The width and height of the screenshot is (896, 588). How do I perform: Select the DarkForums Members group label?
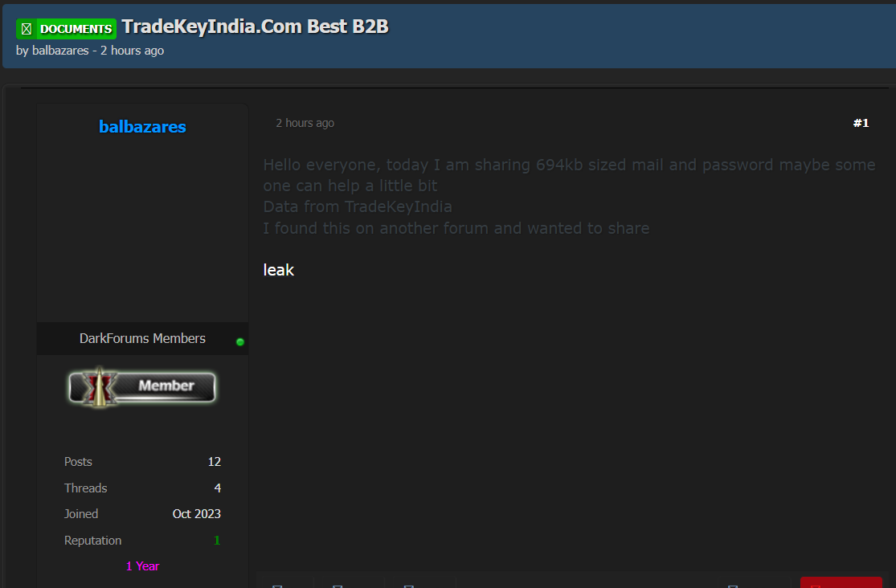142,338
